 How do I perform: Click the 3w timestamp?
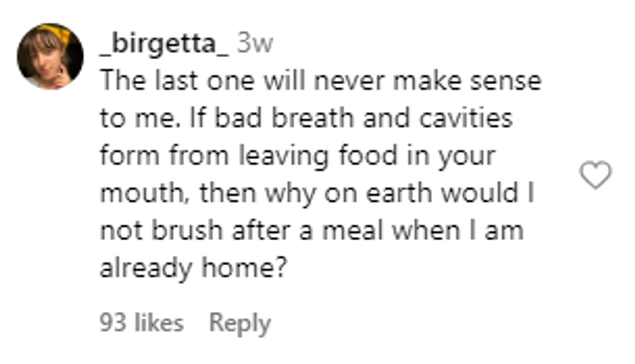(255, 44)
